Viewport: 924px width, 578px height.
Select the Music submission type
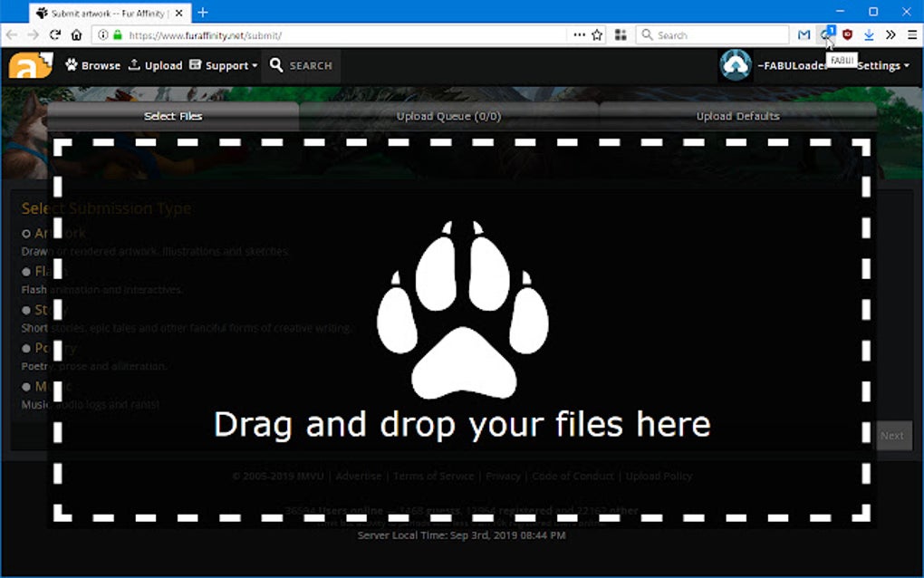[26, 386]
